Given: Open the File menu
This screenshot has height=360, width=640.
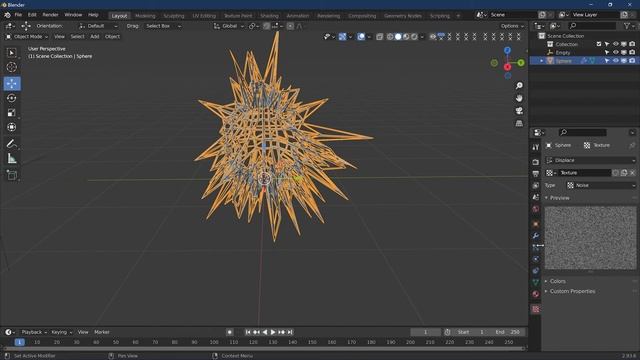Looking at the screenshot, I should point(18,15).
